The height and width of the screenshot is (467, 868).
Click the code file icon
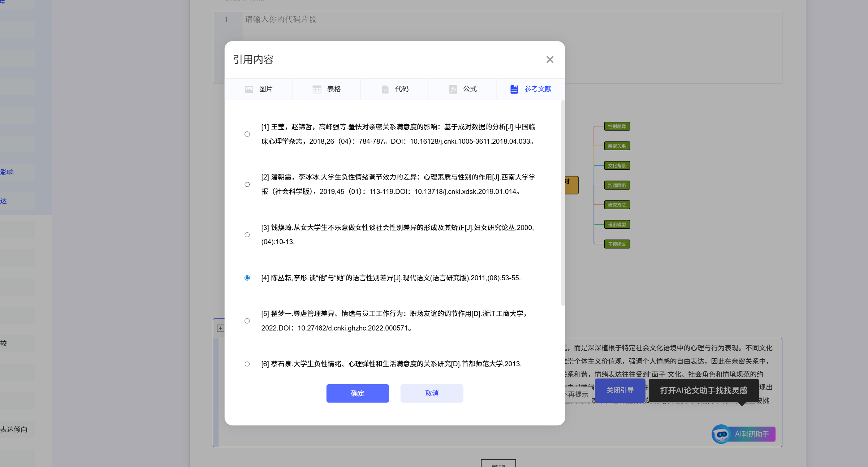click(385, 89)
